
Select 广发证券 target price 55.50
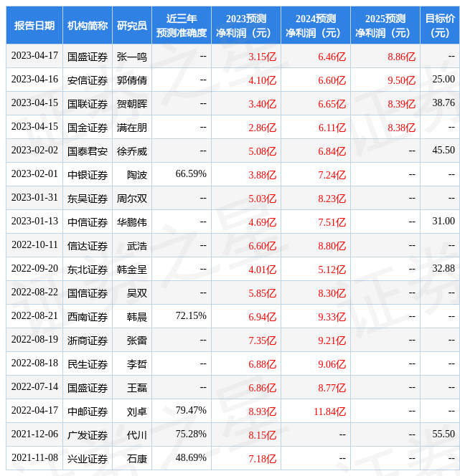(443, 434)
